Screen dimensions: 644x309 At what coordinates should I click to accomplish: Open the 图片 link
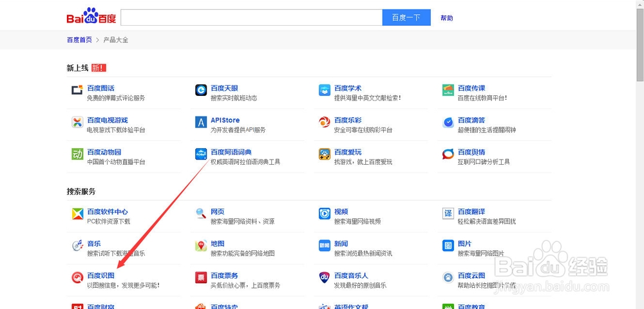coord(464,244)
